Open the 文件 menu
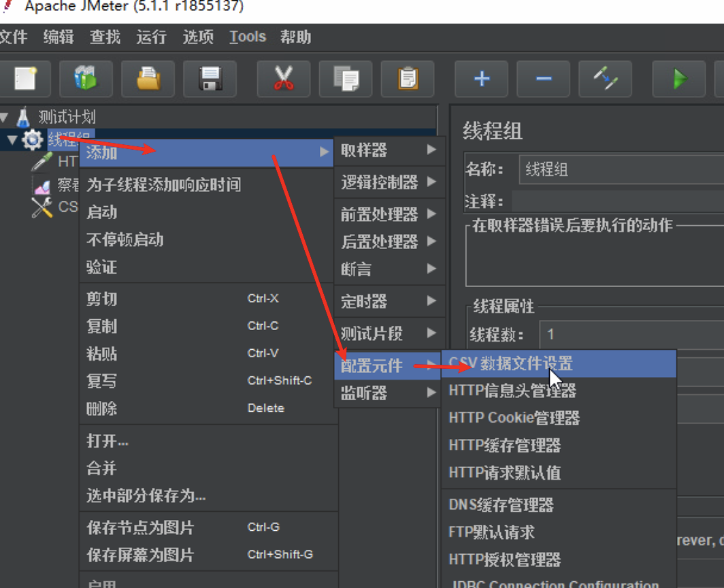 point(14,37)
